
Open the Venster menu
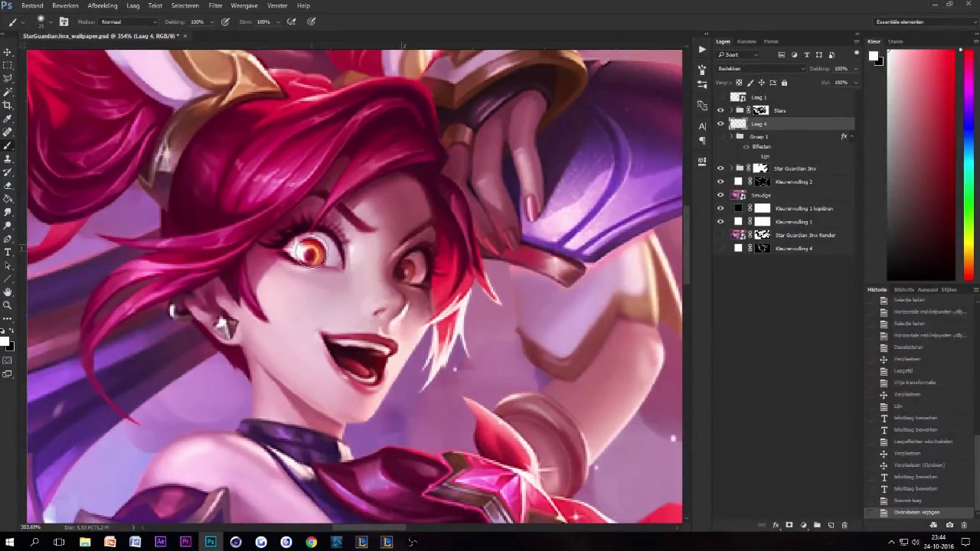(x=277, y=5)
